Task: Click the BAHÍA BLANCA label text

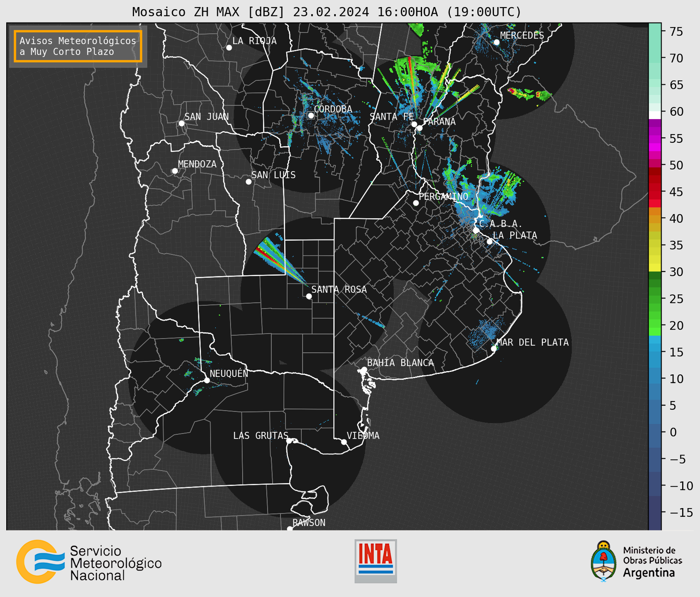Action: pyautogui.click(x=400, y=363)
